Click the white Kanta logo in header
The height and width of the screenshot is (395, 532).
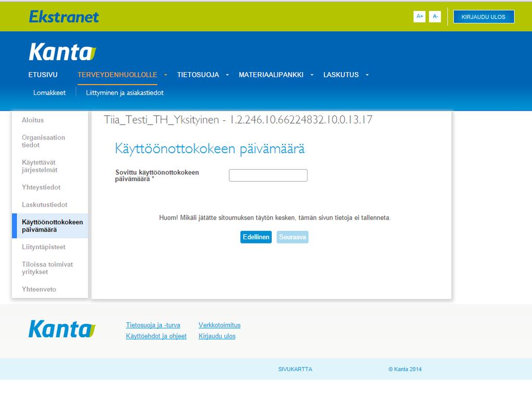(x=62, y=52)
